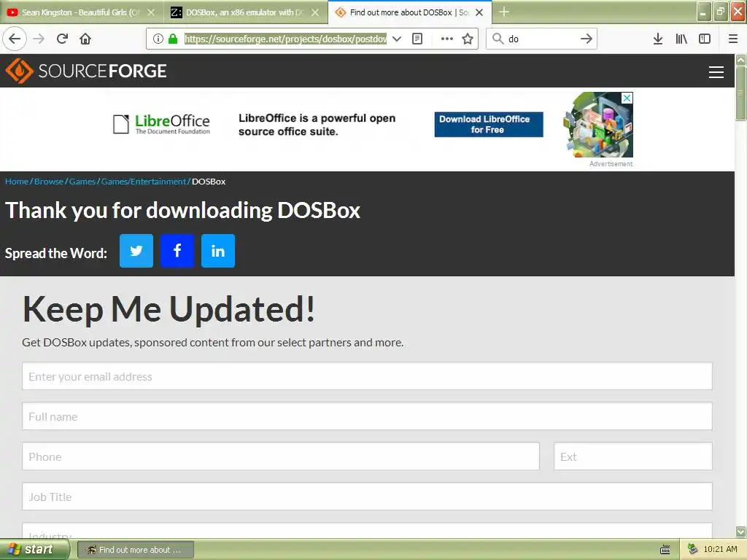This screenshot has width=747, height=560.
Task: Focus the Job Title field
Action: (x=368, y=496)
